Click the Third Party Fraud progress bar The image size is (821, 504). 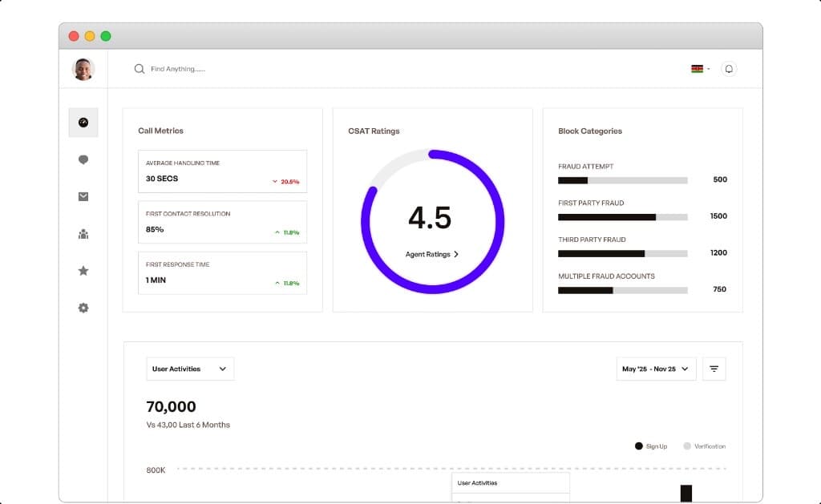pyautogui.click(x=622, y=254)
